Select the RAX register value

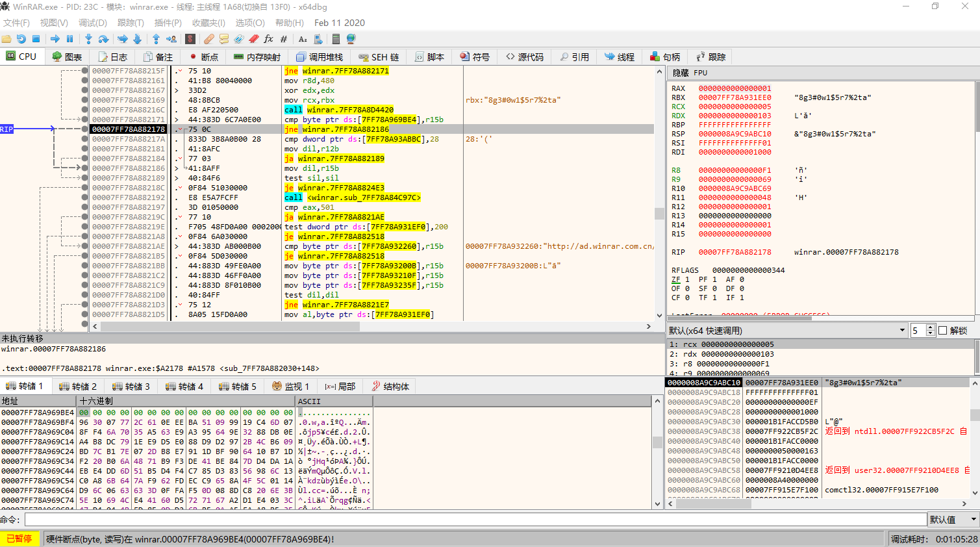pyautogui.click(x=735, y=88)
